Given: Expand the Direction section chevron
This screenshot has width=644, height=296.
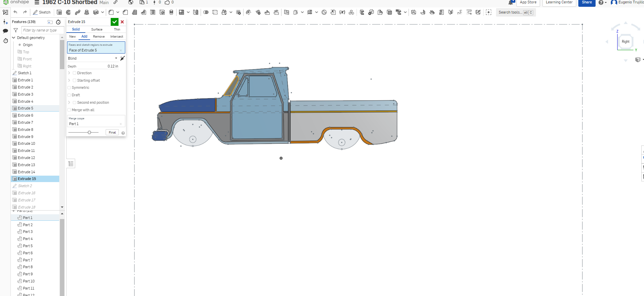Looking at the screenshot, I should (x=69, y=73).
